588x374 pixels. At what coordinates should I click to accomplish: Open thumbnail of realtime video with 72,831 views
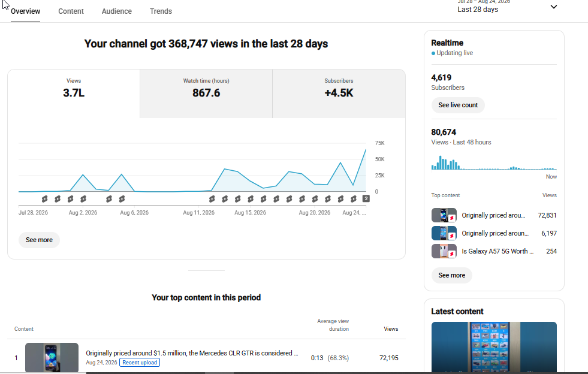pyautogui.click(x=444, y=215)
